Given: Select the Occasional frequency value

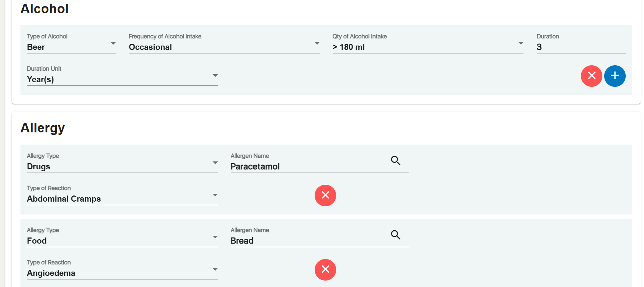Looking at the screenshot, I should 150,47.
